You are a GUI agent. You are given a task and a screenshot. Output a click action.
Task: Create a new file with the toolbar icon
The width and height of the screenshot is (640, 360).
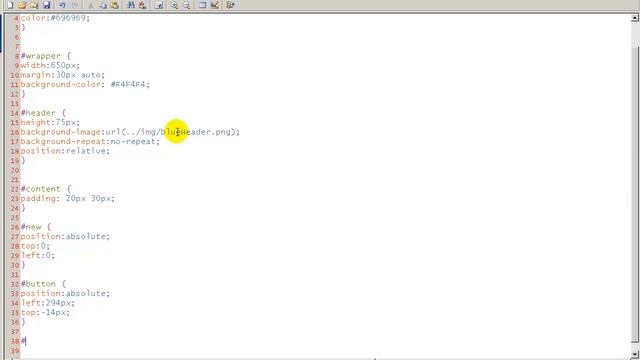pos(10,5)
